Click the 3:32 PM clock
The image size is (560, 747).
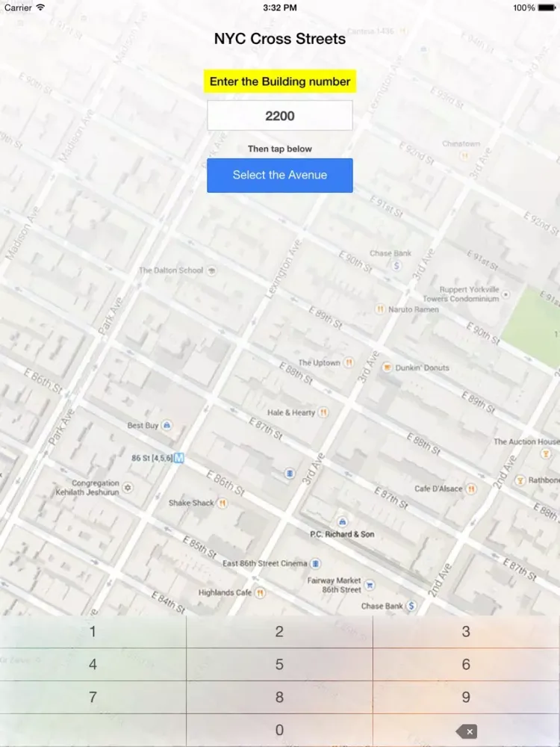pos(280,7)
